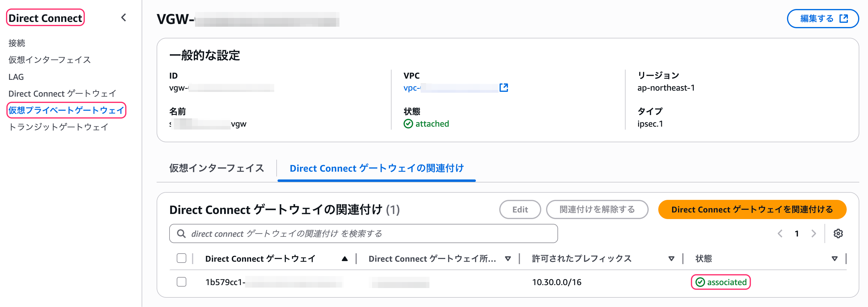
Task: Open 接続 in the sidebar
Action: [17, 43]
